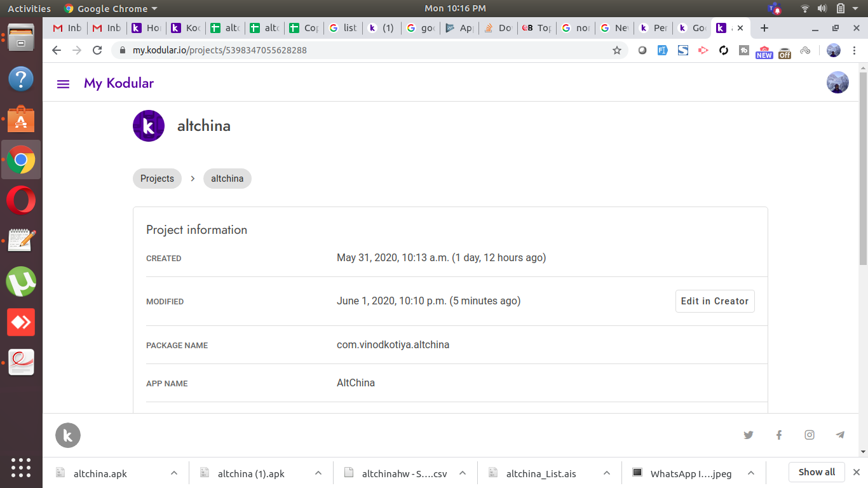Expand options for altchina.apk download

pos(173,473)
